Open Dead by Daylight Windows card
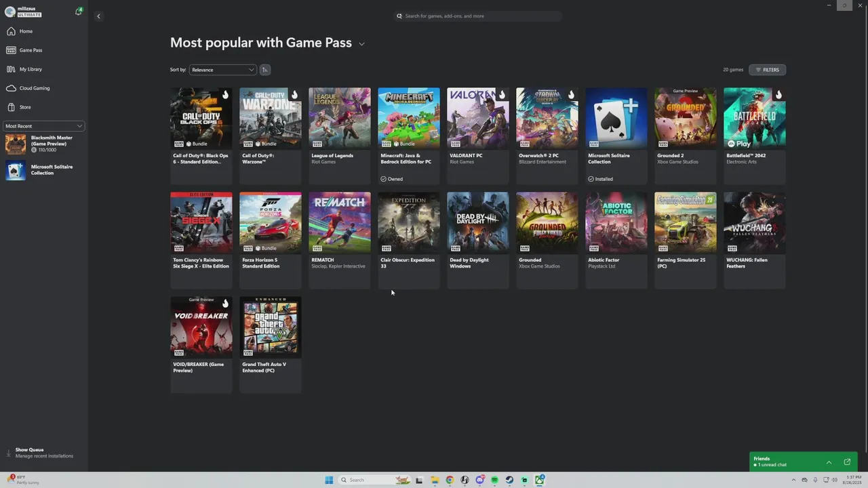This screenshot has height=488, width=868. point(478,240)
